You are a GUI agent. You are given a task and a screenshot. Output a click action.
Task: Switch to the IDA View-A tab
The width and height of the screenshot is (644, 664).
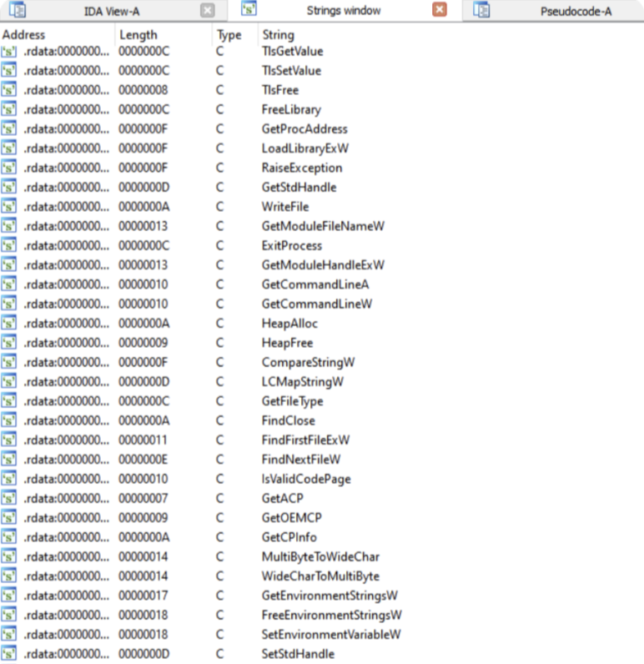pos(111,12)
